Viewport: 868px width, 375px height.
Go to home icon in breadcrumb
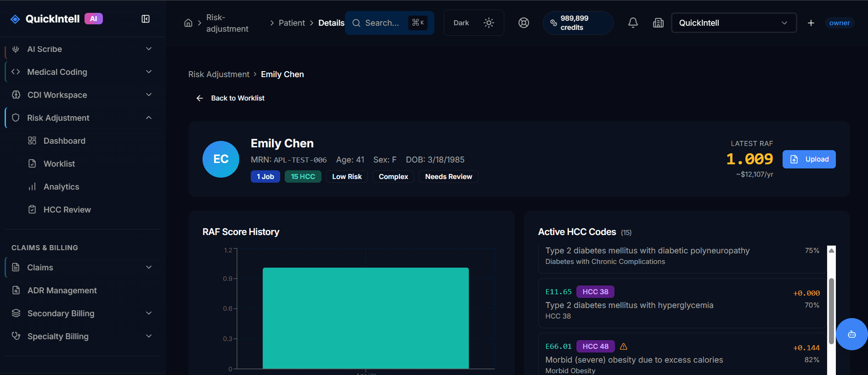(x=188, y=23)
